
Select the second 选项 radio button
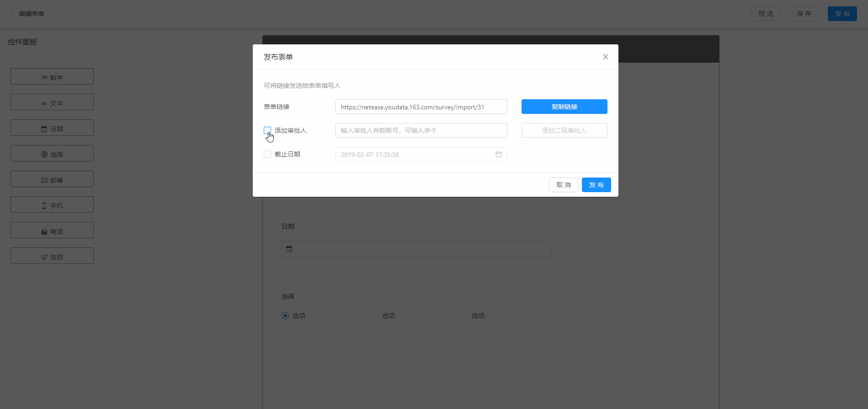[375, 316]
